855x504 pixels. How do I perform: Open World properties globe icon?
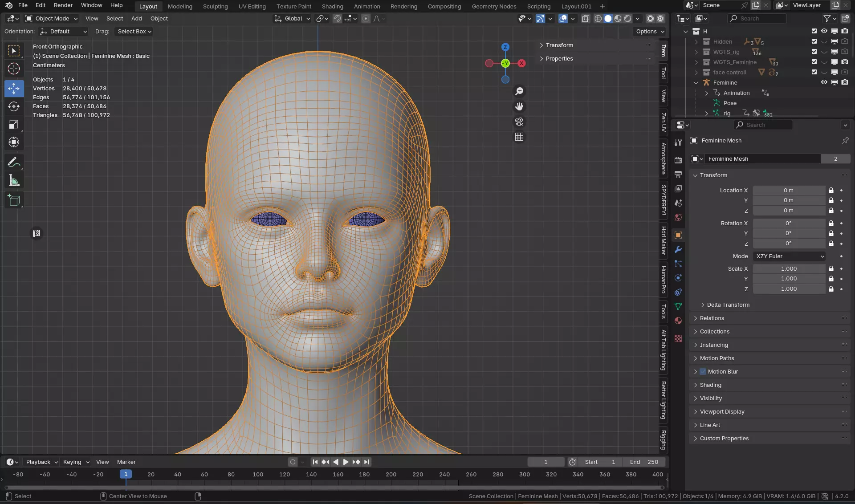(x=678, y=217)
